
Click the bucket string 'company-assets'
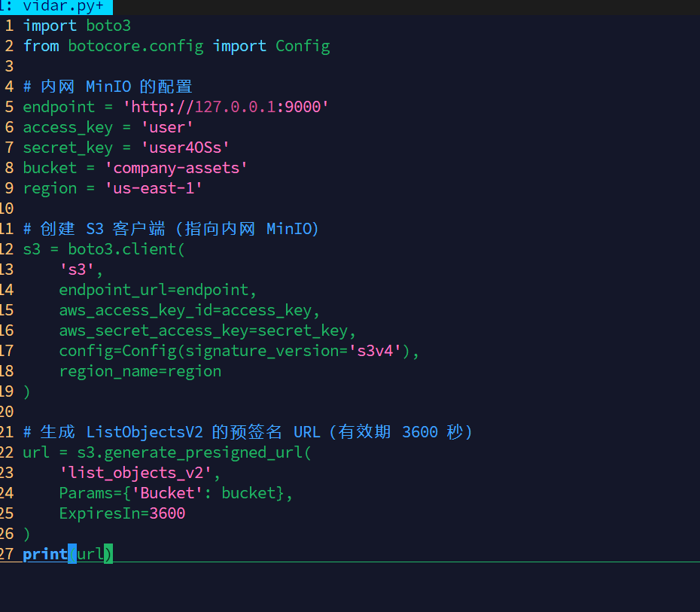point(176,169)
